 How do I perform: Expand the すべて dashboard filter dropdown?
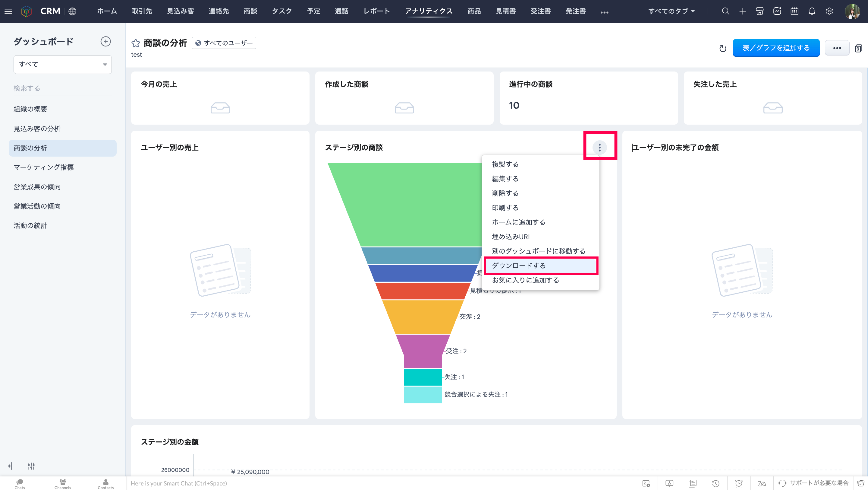click(63, 64)
